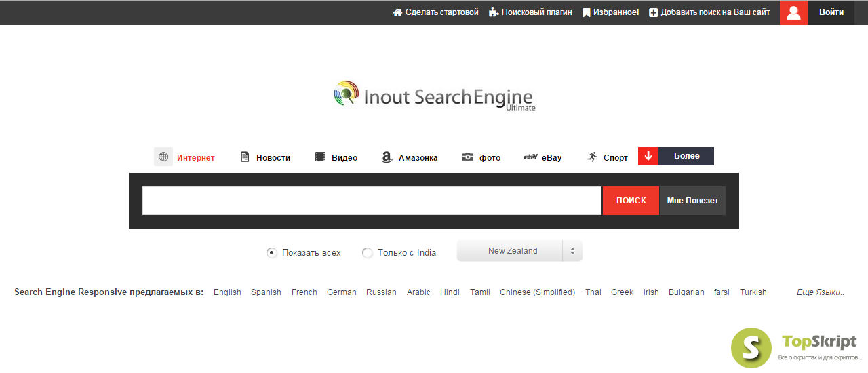Screen dimensions: 868x373
Task: Click the Мне Повезет button
Action: click(693, 201)
